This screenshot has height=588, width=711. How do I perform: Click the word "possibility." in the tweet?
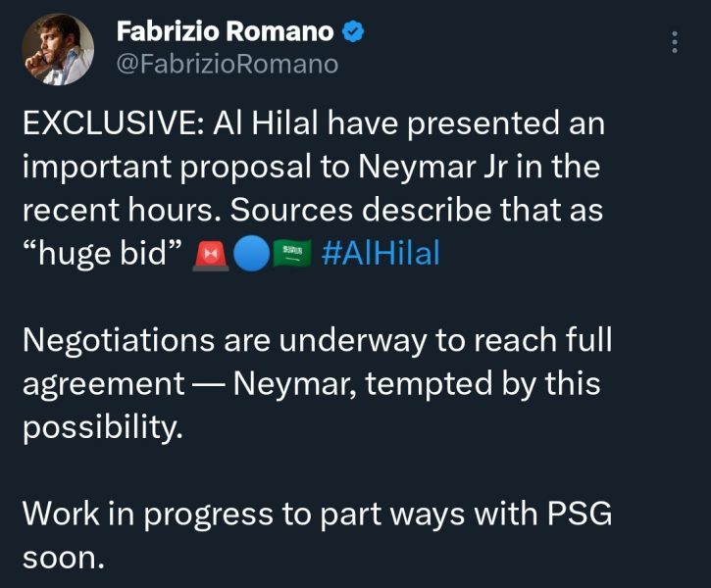point(102,426)
